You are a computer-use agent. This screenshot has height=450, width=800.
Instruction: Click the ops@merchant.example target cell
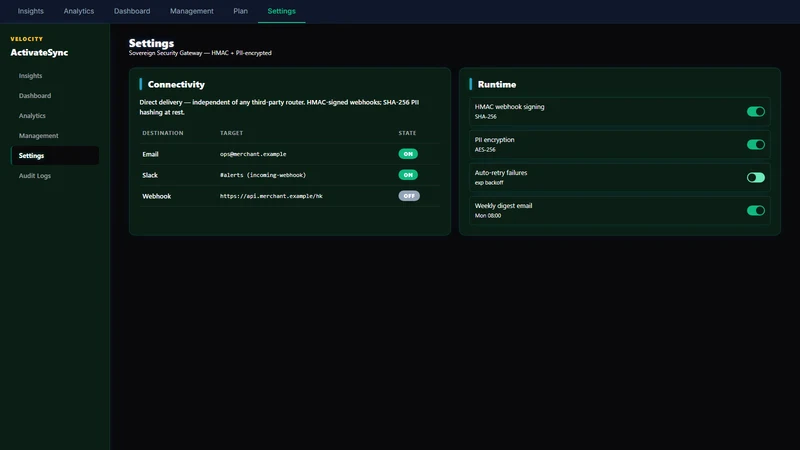tap(253, 154)
